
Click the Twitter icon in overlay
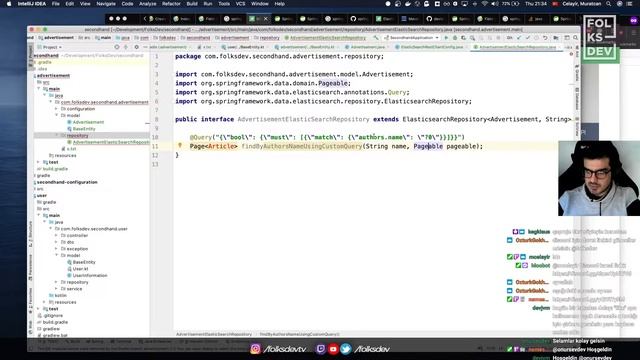click(x=346, y=349)
